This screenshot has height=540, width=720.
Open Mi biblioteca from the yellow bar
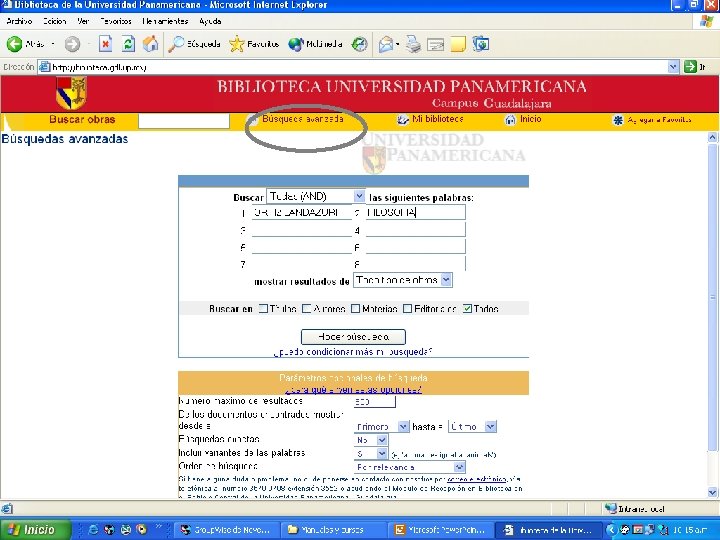(430, 119)
